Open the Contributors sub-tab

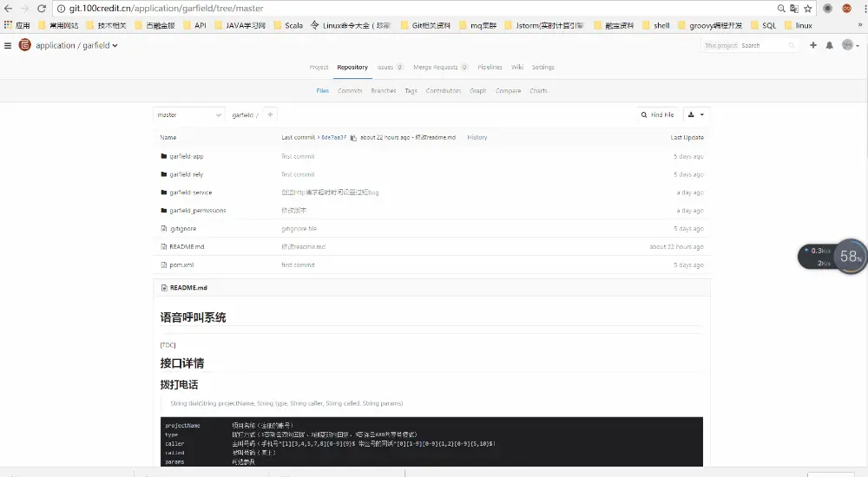(444, 91)
